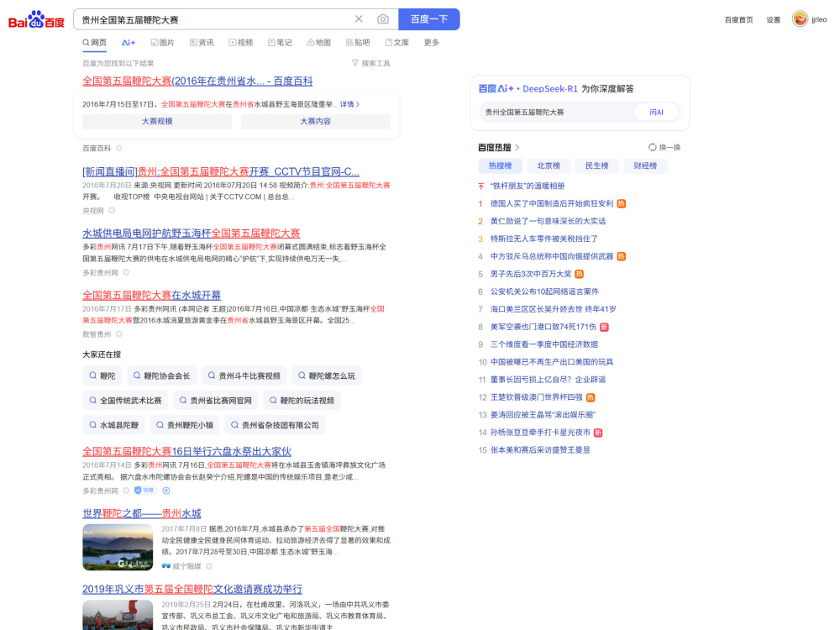The width and height of the screenshot is (840, 630).
Task: Click the 百度一下 search button
Action: (428, 19)
